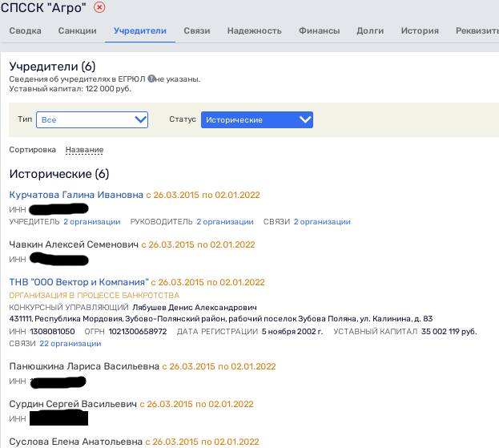Screen dimensions: 499x448
Task: Click Руководитель 2 организации link
Action: tap(225, 222)
